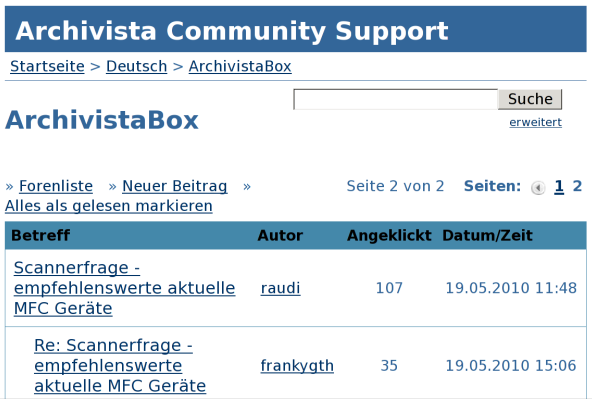Viewport: 592px width, 399px height.
Task: Select page 2 in the pagination
Action: coord(577,186)
